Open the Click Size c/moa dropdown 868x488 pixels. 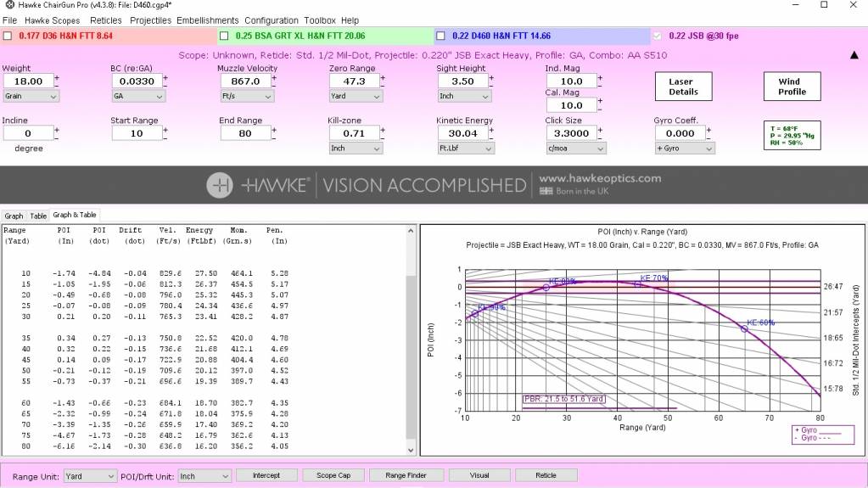pos(575,149)
